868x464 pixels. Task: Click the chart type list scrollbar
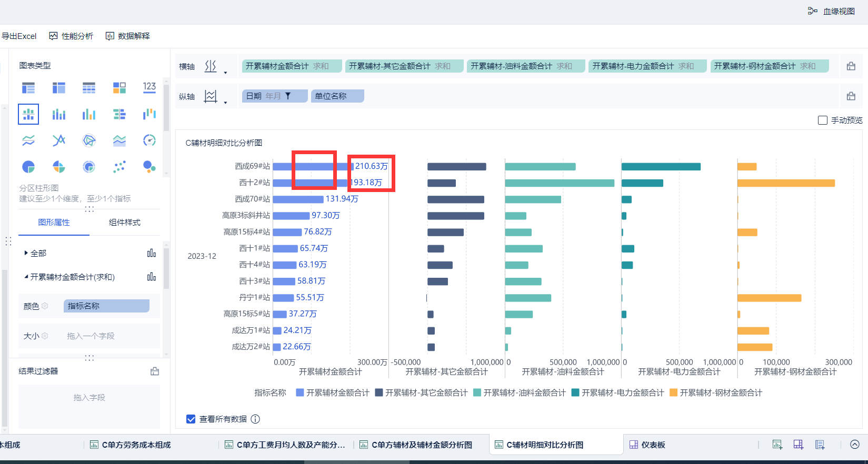[166, 108]
